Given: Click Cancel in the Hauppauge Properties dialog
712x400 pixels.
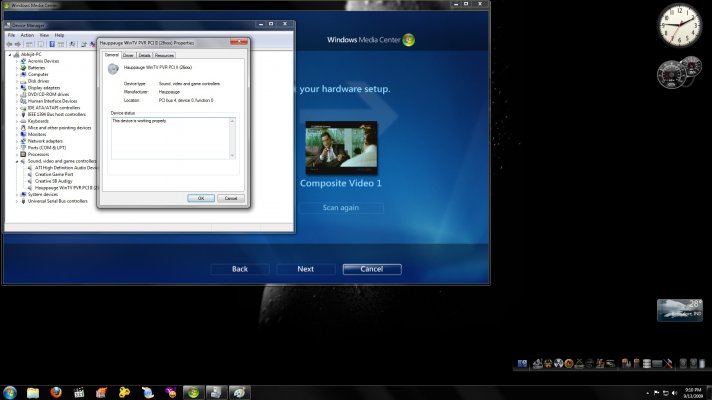Looking at the screenshot, I should coord(231,198).
